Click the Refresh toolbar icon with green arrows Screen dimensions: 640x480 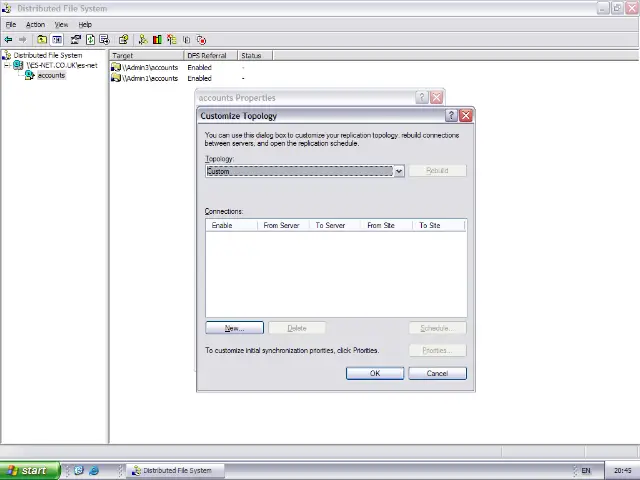pyautogui.click(x=90, y=40)
